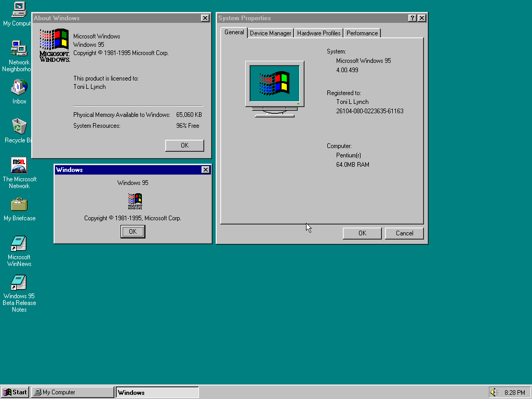Switch to the Hardware Profiles tab
Viewport: 532px width, 399px height.
(318, 32)
